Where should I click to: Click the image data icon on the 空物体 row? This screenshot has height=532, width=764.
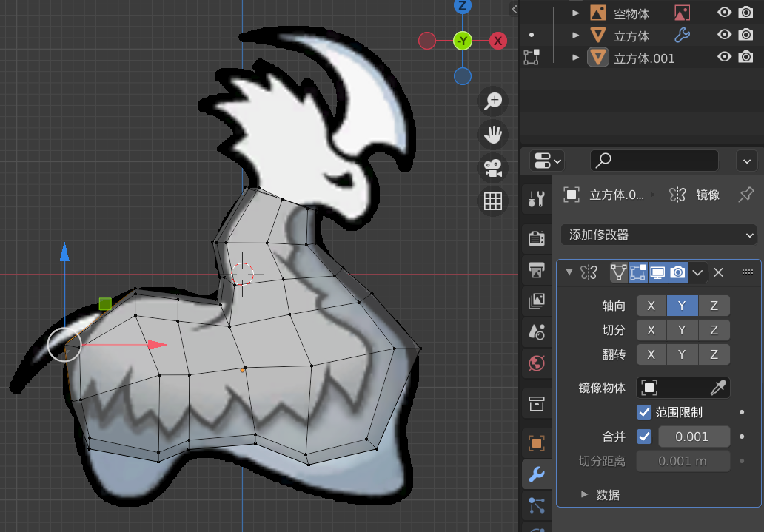click(x=682, y=13)
